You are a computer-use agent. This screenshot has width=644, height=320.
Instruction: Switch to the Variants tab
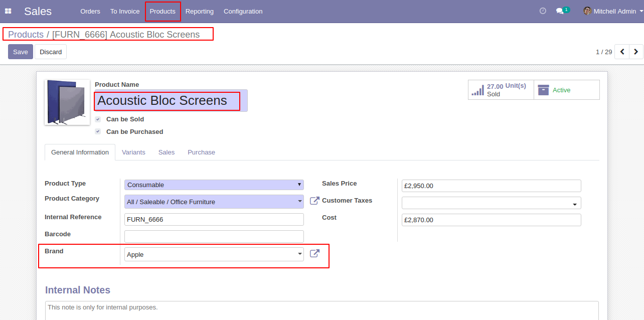tap(133, 152)
